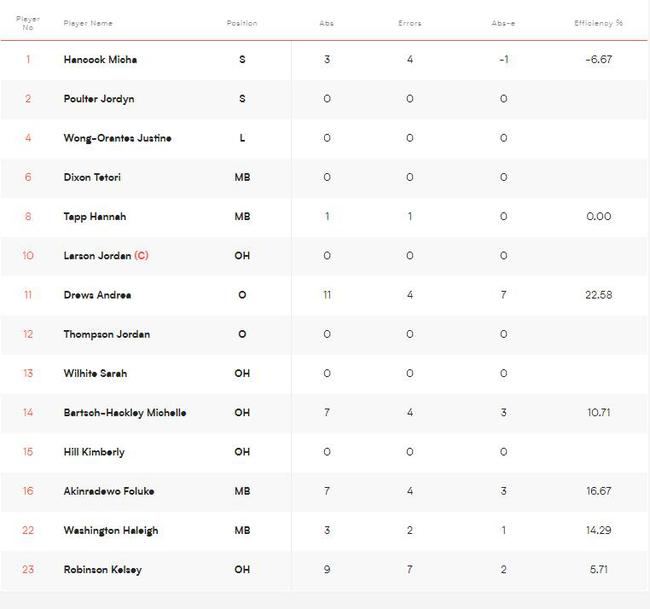Click player number 22 for Washington Haleigh
The image size is (650, 609).
pyautogui.click(x=28, y=531)
